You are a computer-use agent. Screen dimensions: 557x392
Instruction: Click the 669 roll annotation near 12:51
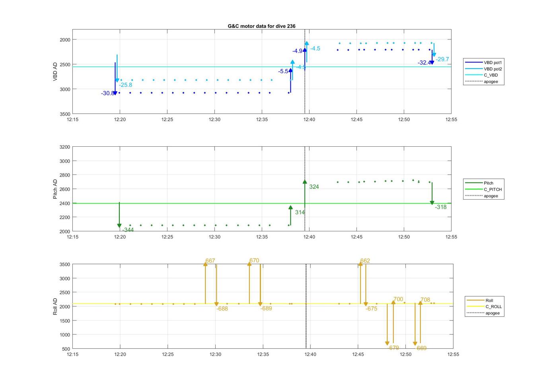[422, 348]
